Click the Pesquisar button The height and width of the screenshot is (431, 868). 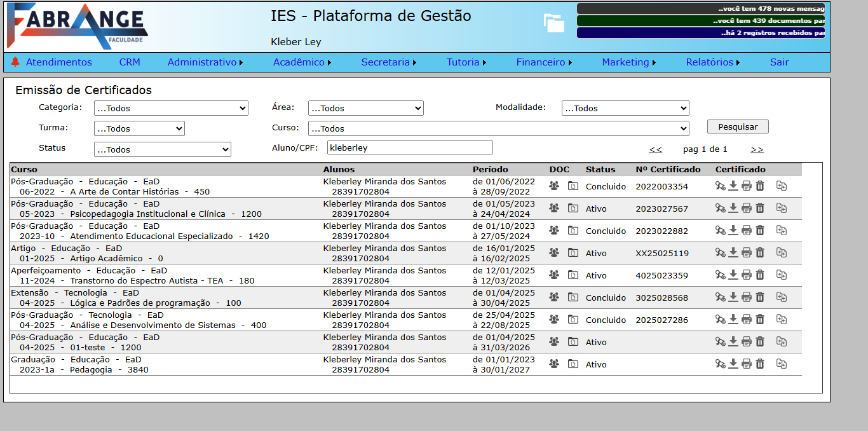click(x=738, y=127)
